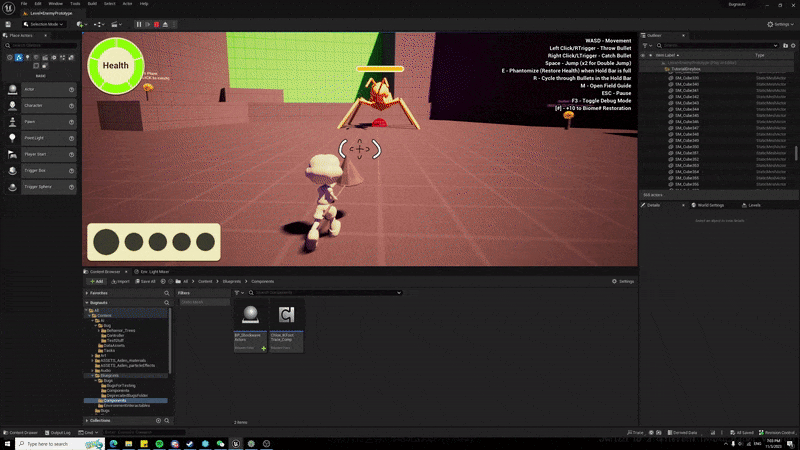800x450 pixels.
Task: Switch to the Levels tab
Action: (x=751, y=205)
